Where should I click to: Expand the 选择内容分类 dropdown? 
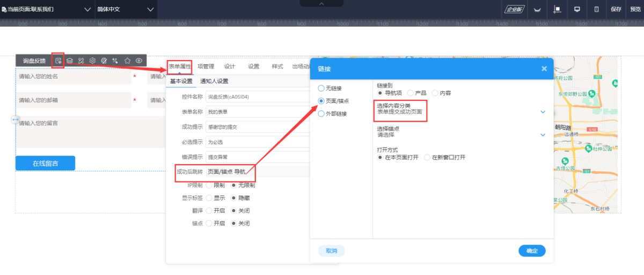coord(543,112)
